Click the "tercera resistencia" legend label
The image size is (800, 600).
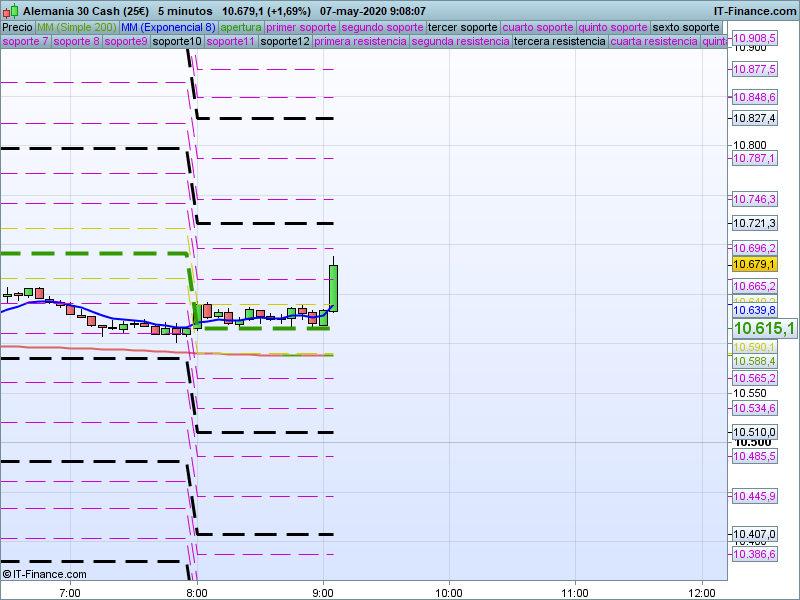pyautogui.click(x=559, y=42)
